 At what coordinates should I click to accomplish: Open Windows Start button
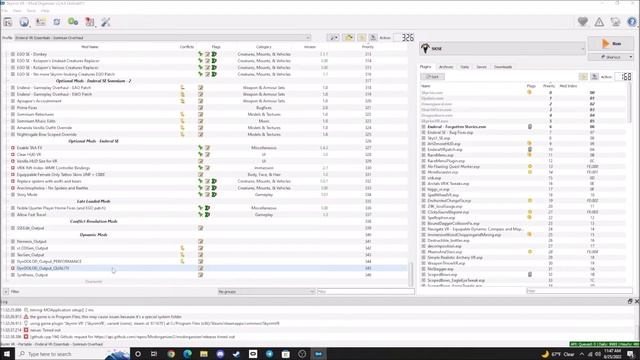point(7,354)
